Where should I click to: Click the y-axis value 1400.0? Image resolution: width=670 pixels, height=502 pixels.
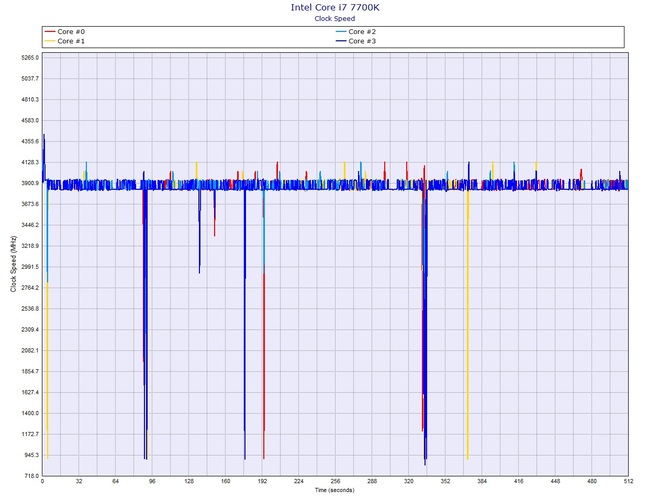coord(30,414)
